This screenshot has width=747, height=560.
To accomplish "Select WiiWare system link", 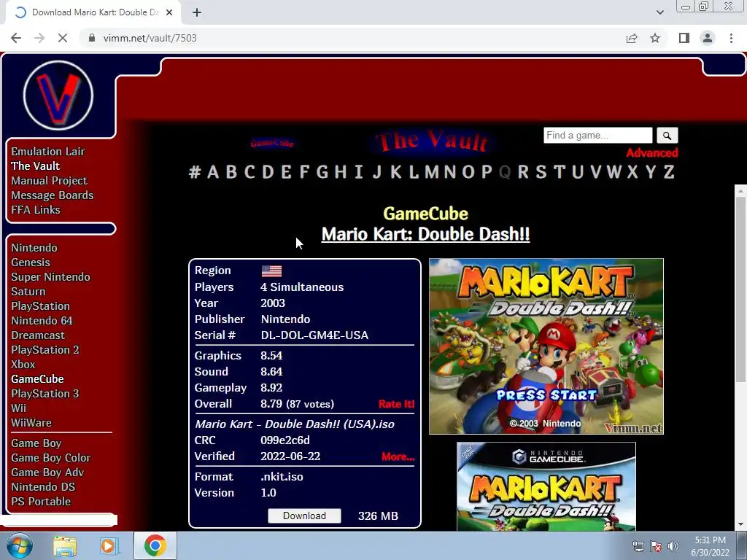I will coord(31,423).
